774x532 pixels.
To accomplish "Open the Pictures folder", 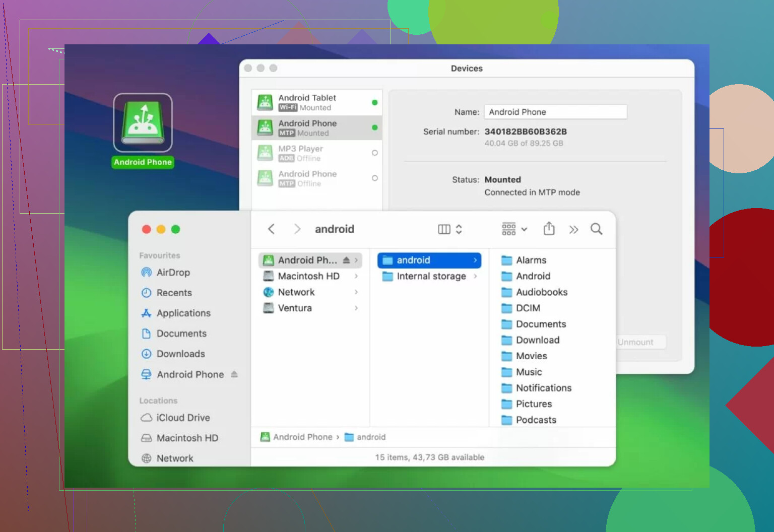I will coord(527,404).
